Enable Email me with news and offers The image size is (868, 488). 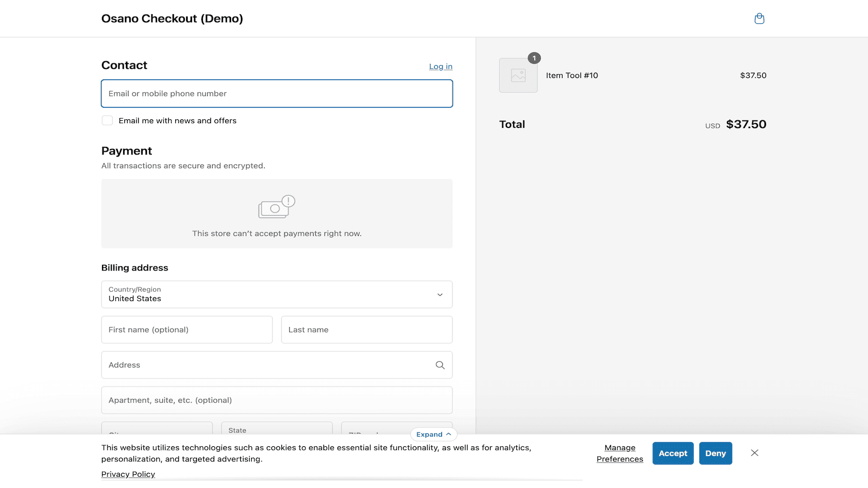point(107,120)
